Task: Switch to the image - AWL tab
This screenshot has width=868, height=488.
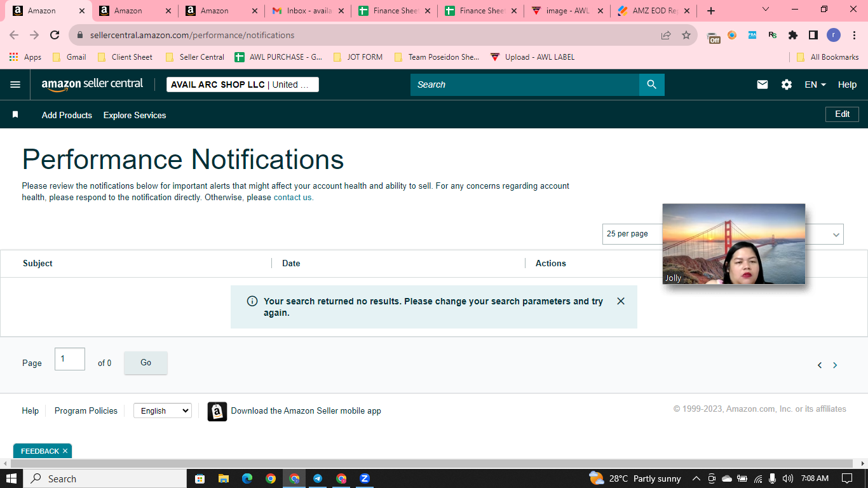Action: 567,11
